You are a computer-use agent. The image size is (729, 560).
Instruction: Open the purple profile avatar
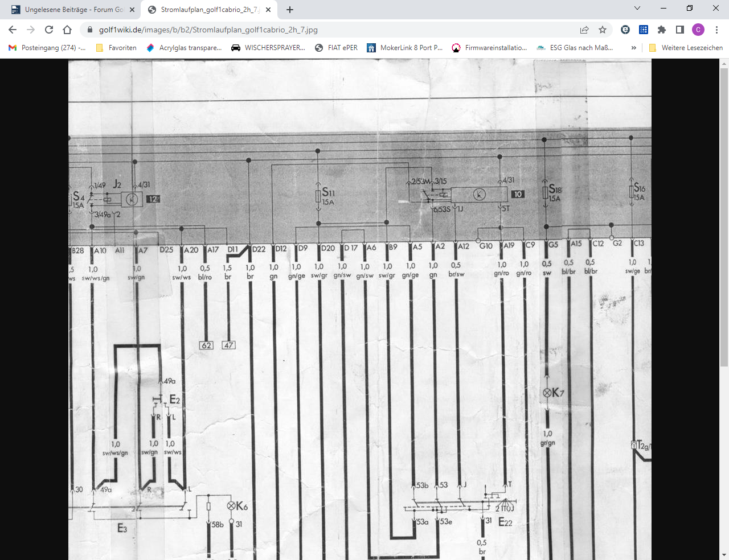[x=698, y=30]
